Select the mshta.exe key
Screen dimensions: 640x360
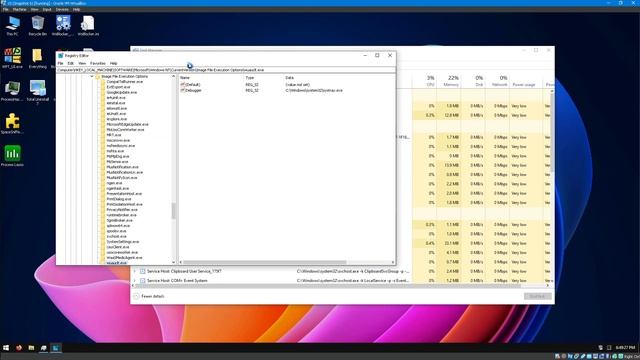[115, 151]
